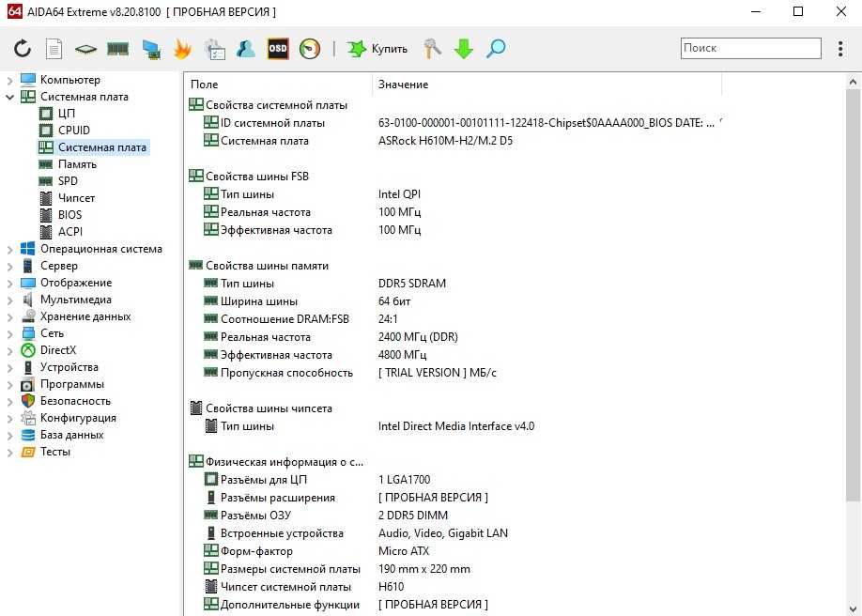The width and height of the screenshot is (862, 616).
Task: Select Intel Direct Media Interface v4.0 value
Action: [x=455, y=426]
